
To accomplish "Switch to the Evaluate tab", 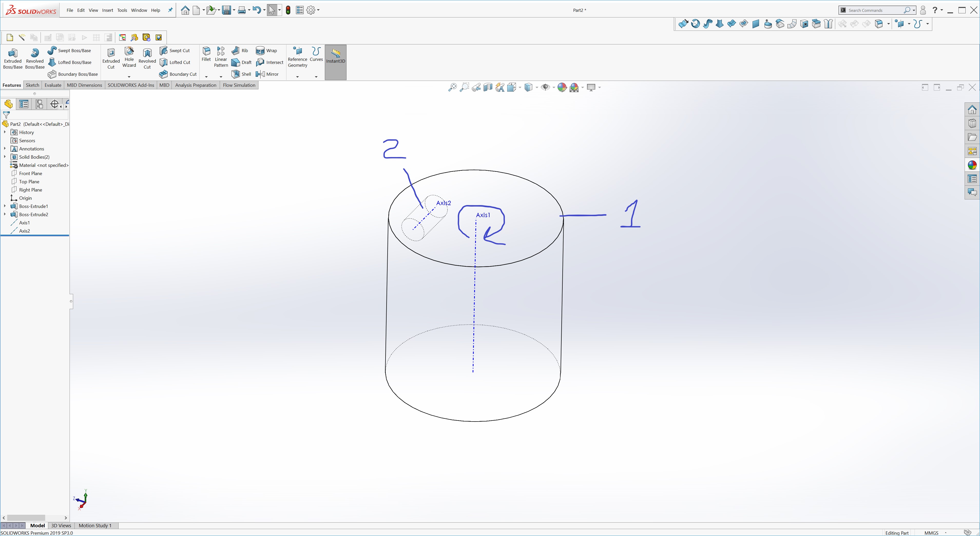I will (x=53, y=85).
